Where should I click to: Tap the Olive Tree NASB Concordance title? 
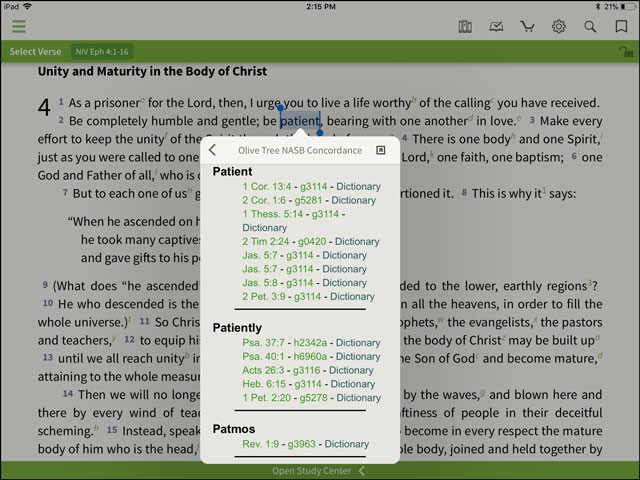pyautogui.click(x=300, y=150)
